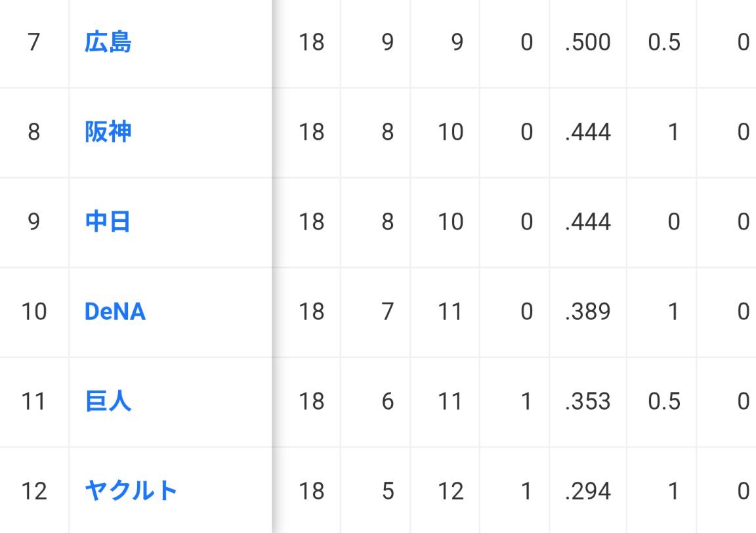Open the ヤクルト team link

click(131, 490)
